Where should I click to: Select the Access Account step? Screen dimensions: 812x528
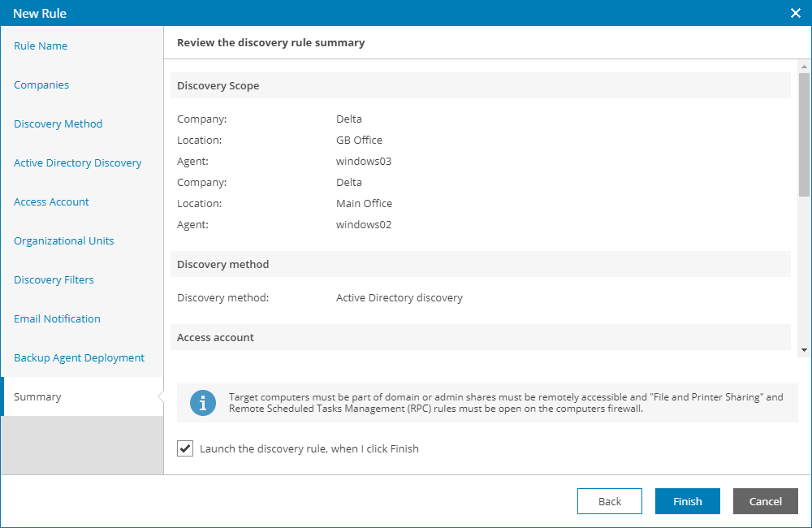point(52,202)
